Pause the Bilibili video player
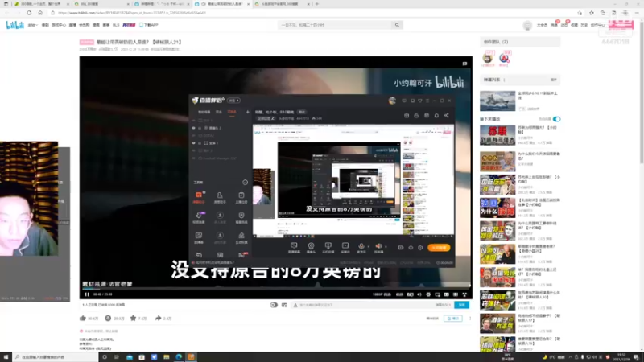Screen dimensions: 644x362 [x=87, y=294]
